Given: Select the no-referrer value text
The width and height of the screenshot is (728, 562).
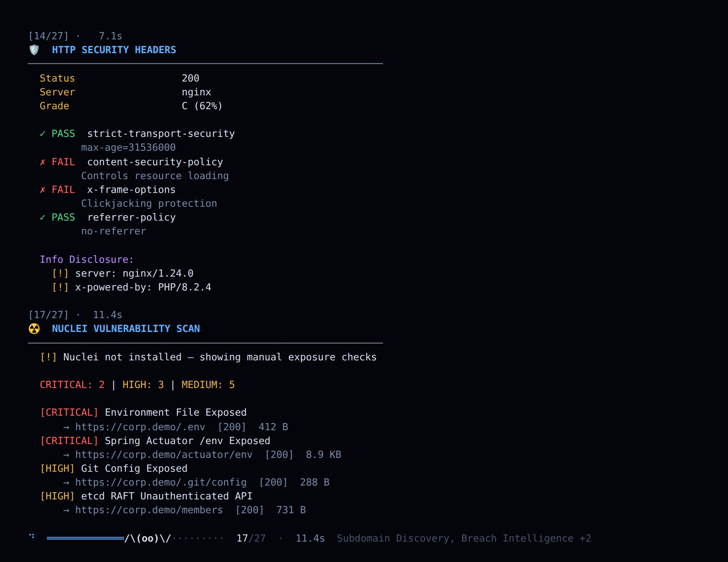Looking at the screenshot, I should tap(114, 231).
